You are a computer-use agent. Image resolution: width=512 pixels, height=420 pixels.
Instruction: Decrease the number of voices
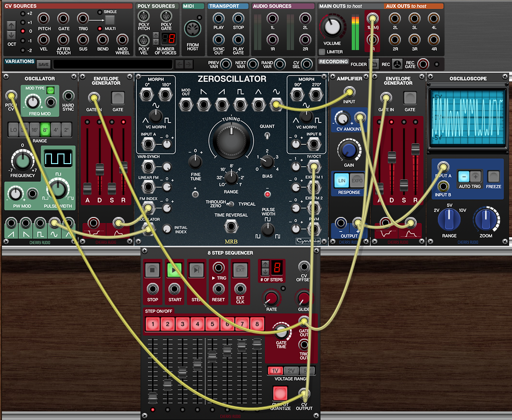pyautogui.click(x=156, y=41)
